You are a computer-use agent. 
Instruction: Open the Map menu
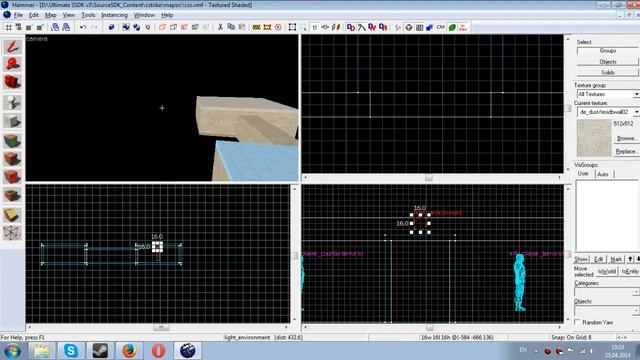click(x=51, y=15)
